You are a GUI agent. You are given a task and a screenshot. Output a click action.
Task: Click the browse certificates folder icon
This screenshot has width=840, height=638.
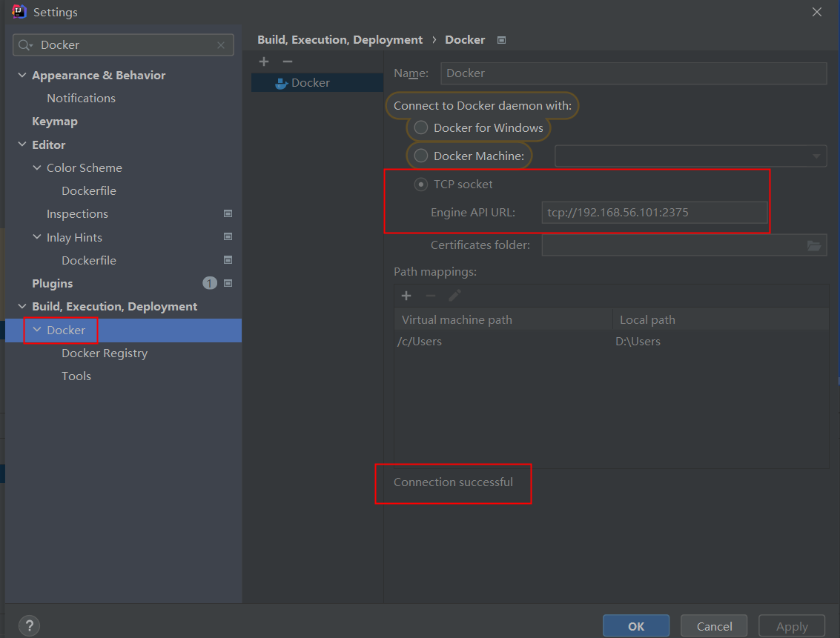pos(814,245)
